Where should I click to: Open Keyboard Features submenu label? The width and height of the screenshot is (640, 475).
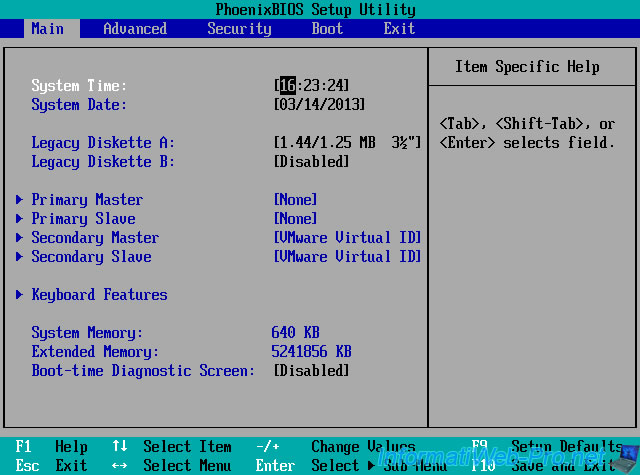pos(99,294)
